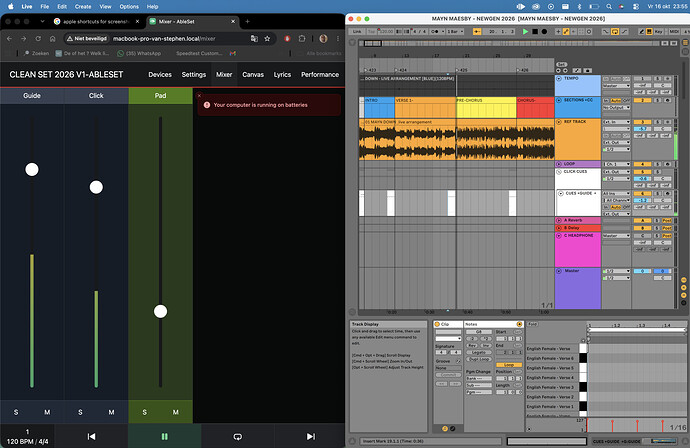Open C HEADPHONE Master output dropdown
The height and width of the screenshot is (448, 690).
pyautogui.click(x=617, y=236)
